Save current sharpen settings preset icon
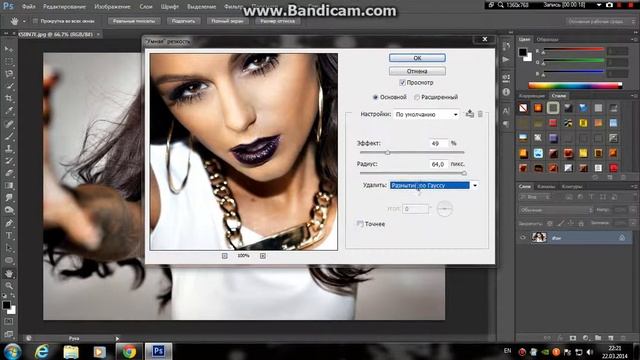This screenshot has height=360, width=640. [470, 114]
